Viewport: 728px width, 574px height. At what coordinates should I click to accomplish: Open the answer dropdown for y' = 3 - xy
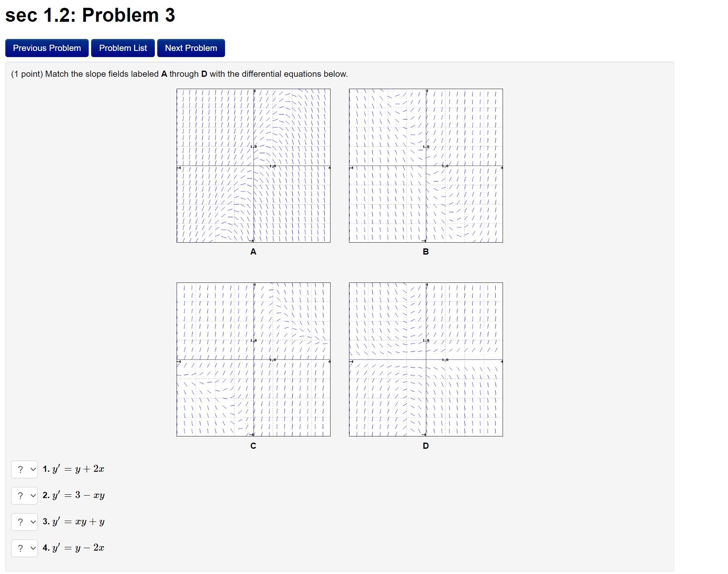24,496
